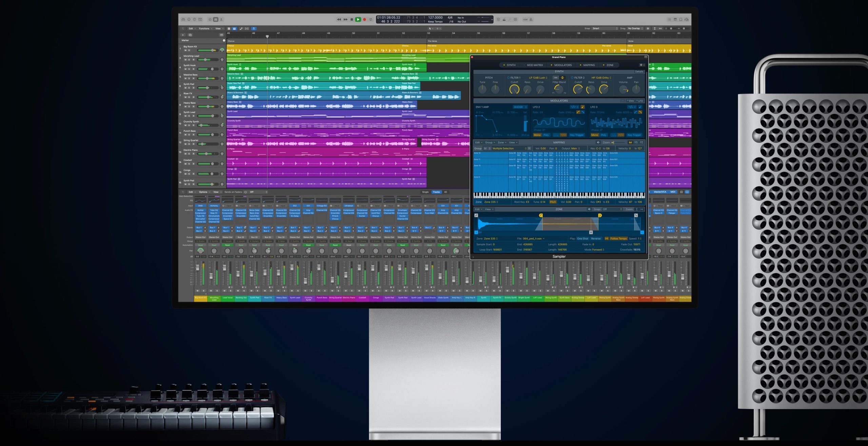Open the AHDSR envelope type dropdown
Image resolution: width=868 pixels, height=446 pixels.
click(x=520, y=107)
